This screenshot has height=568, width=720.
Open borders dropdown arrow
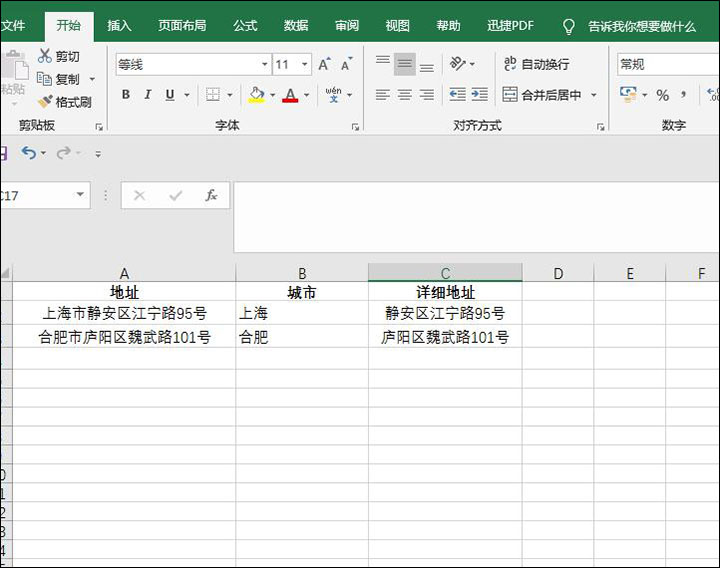tap(230, 95)
